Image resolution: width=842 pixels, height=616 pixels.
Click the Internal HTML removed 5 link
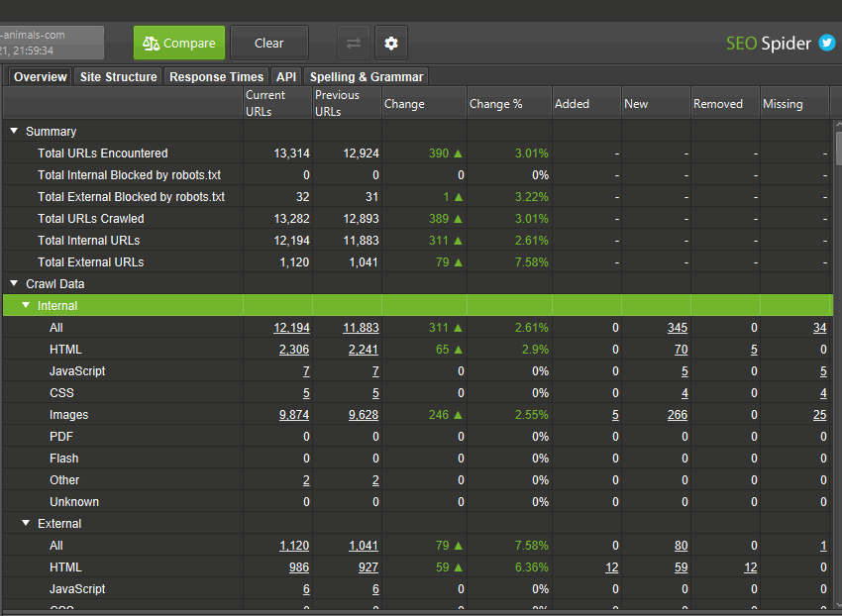click(x=753, y=350)
